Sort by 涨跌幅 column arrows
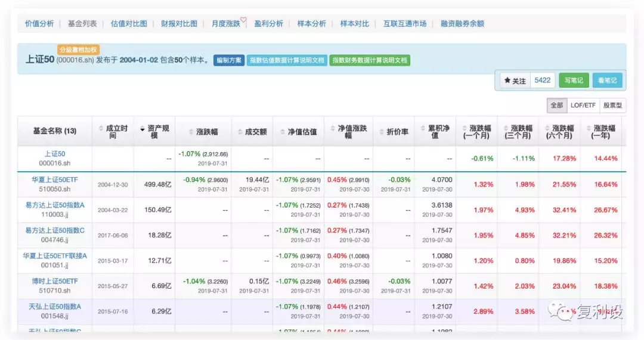Image resolution: width=644 pixels, height=340 pixels. 191,132
